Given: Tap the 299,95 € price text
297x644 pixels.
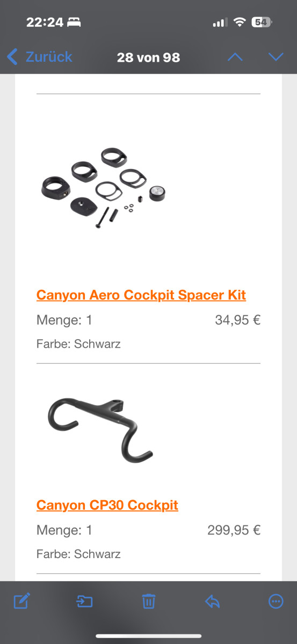Looking at the screenshot, I should coord(234,530).
